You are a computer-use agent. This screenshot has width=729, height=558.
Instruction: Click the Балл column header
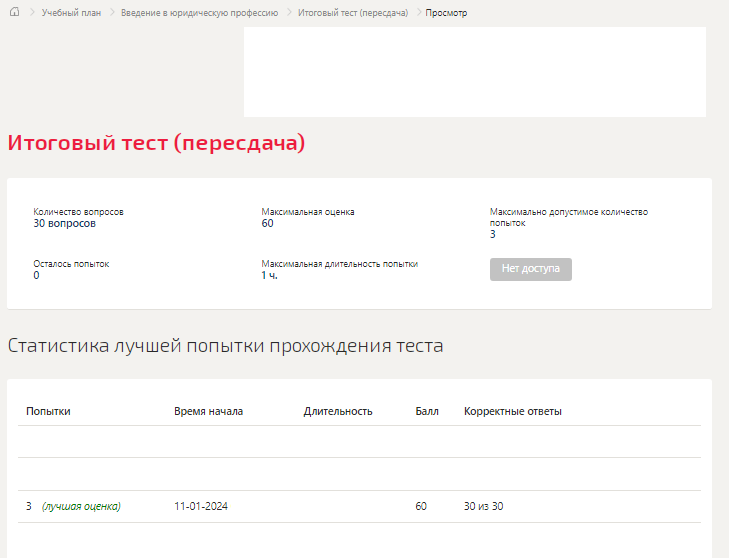pos(427,411)
